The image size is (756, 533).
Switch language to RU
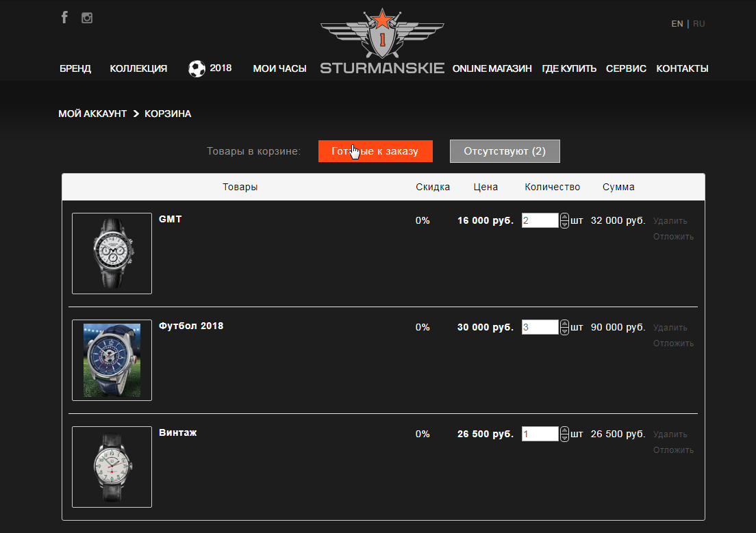[698, 24]
